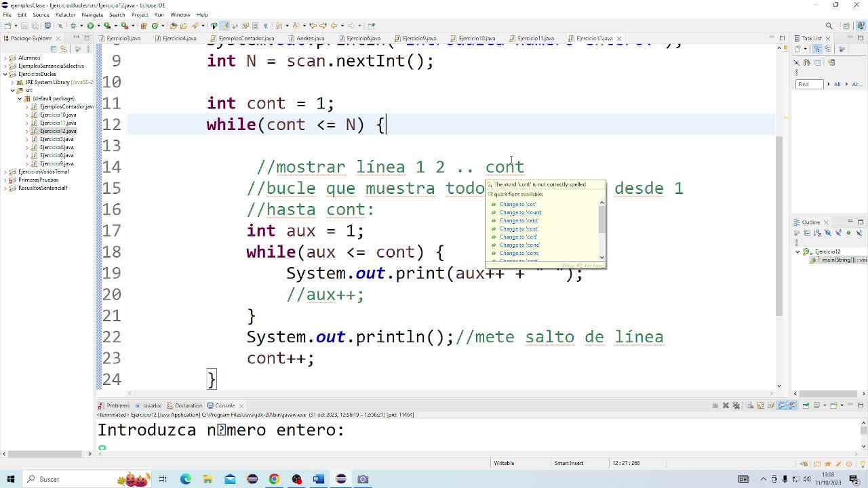Click the Debug bug icon in toolbar
The height and width of the screenshot is (488, 868).
coord(73,26)
